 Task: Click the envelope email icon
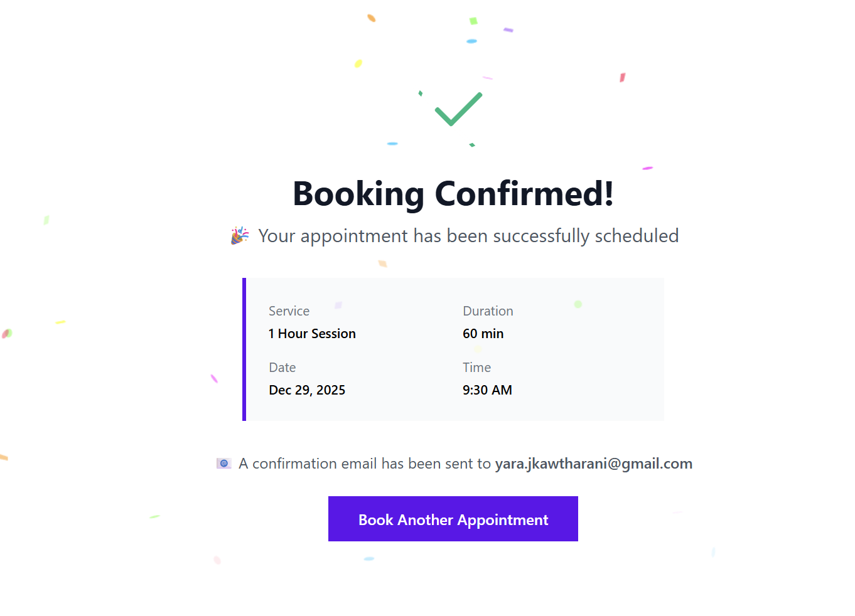click(224, 464)
